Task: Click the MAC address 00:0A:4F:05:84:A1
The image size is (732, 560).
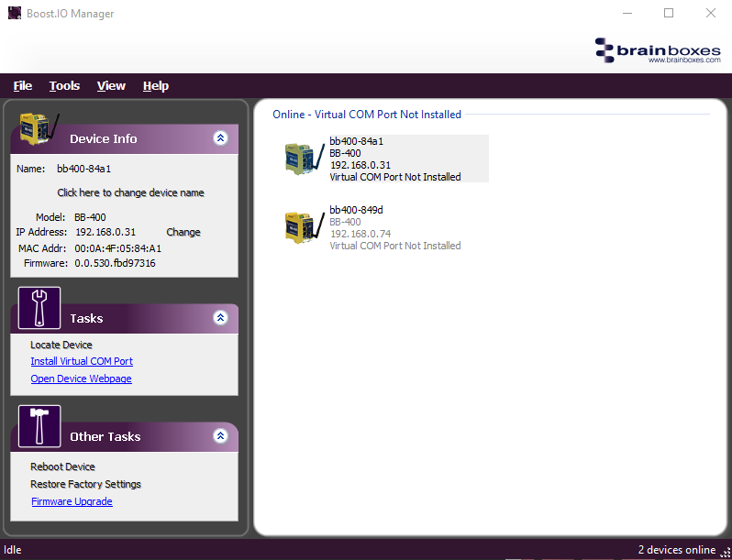Action: pyautogui.click(x=117, y=248)
